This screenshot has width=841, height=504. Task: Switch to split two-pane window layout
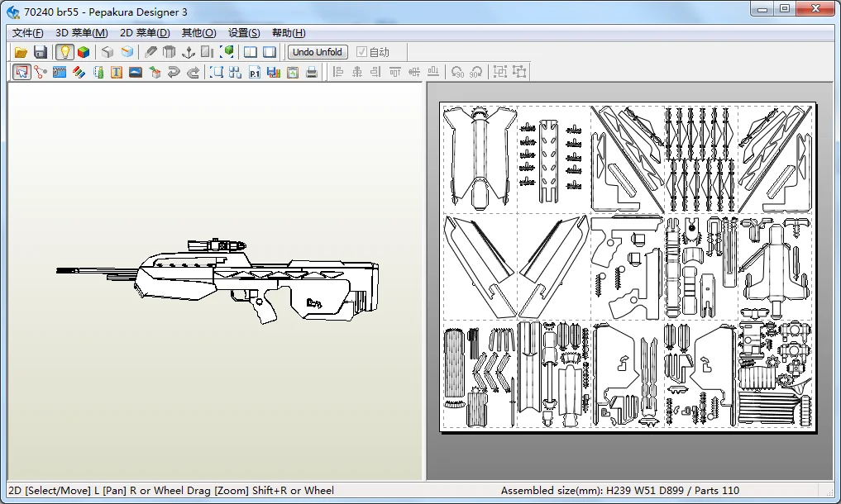click(x=251, y=52)
